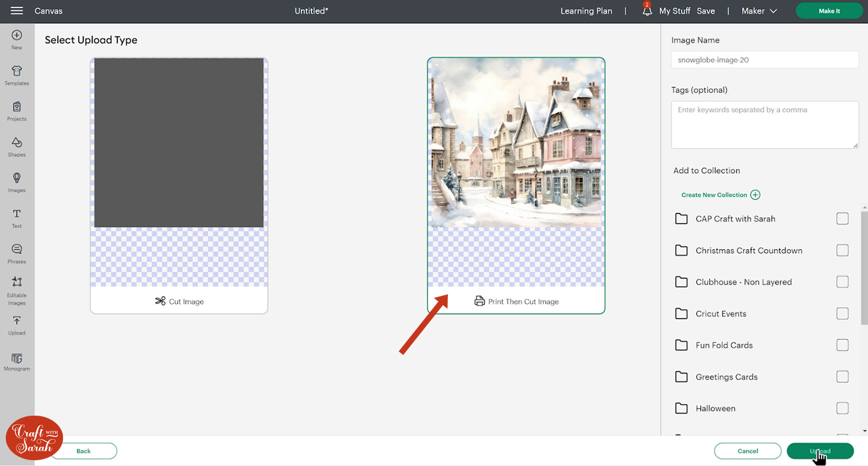Screen dimensions: 868x466
Task: Open the Images library
Action: point(17,182)
